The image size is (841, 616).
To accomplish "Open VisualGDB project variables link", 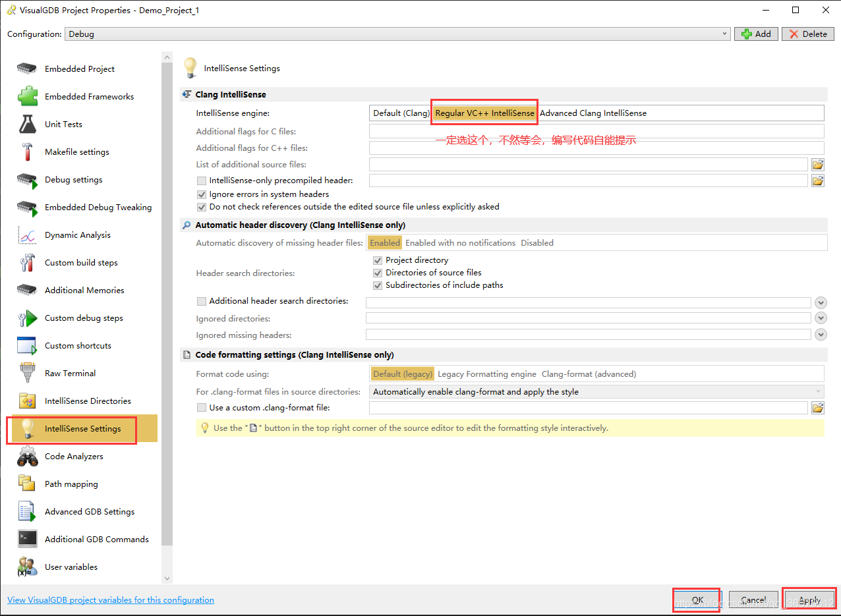I will [111, 600].
